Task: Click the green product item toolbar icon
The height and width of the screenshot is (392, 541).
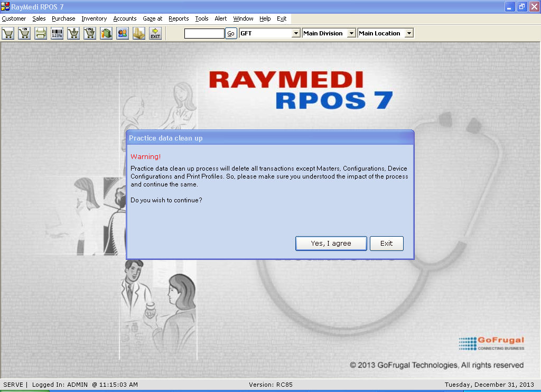Action: click(x=106, y=33)
